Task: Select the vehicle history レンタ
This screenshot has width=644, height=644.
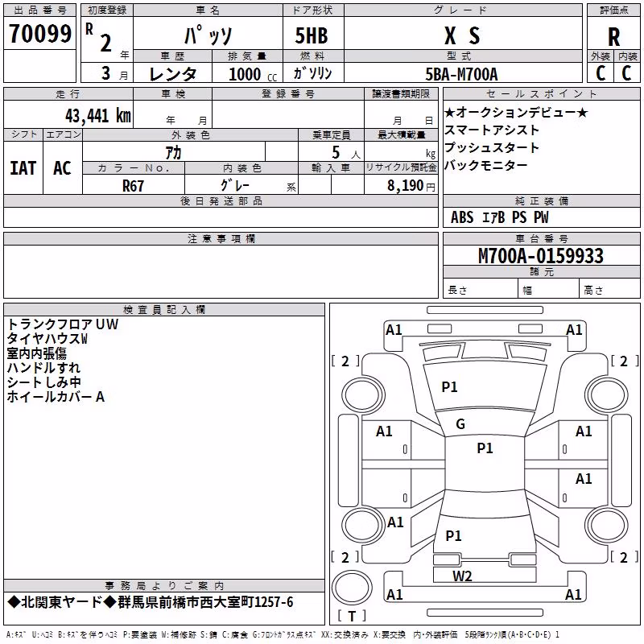Action: point(173,74)
